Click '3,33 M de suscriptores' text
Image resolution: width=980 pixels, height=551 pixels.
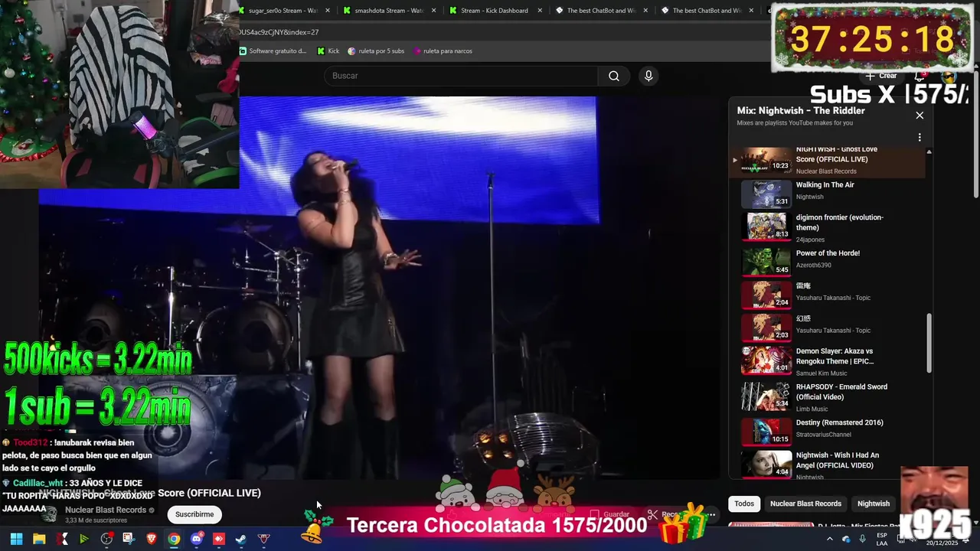pos(96,520)
